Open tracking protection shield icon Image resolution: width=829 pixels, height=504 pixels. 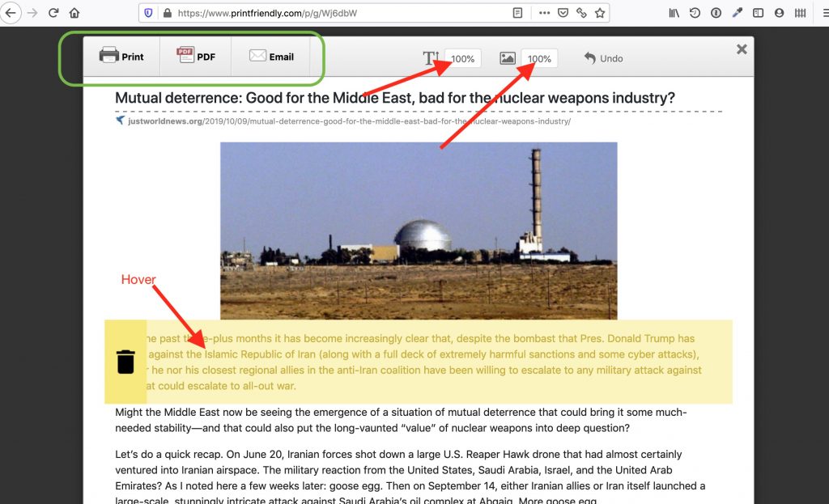[148, 13]
